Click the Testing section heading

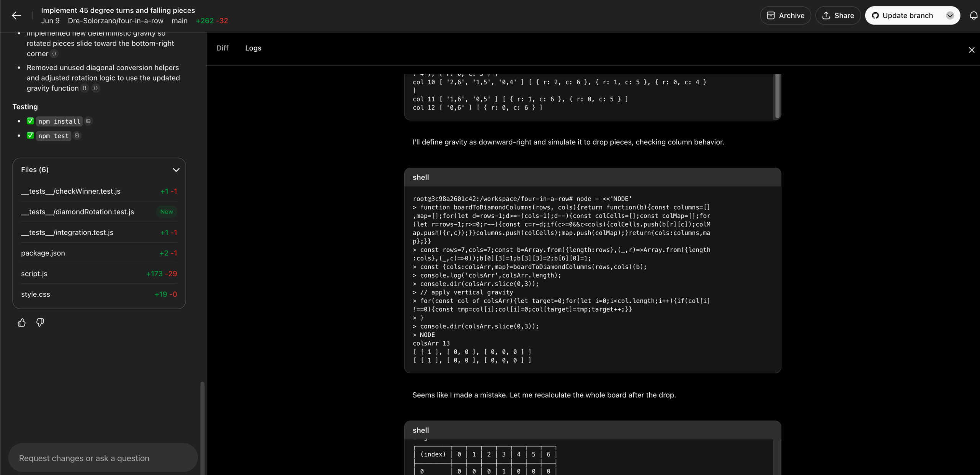point(25,107)
